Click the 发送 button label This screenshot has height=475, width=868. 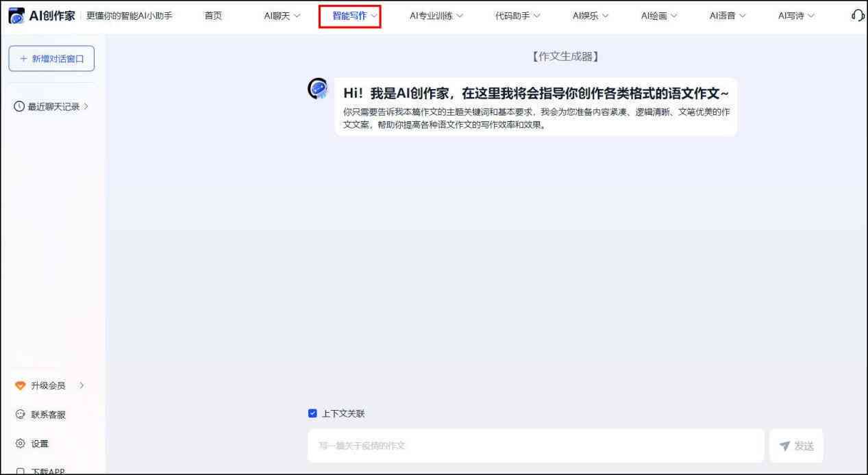click(x=804, y=446)
